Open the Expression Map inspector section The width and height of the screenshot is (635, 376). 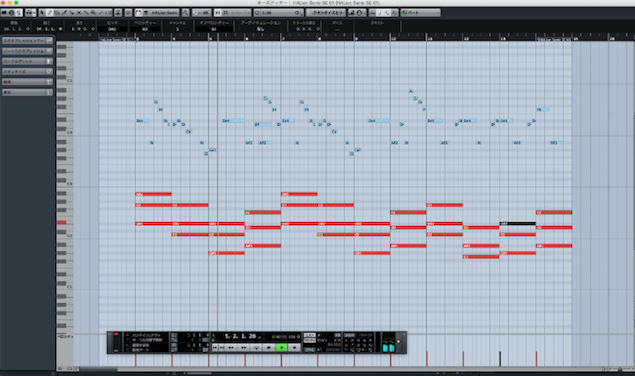click(28, 41)
